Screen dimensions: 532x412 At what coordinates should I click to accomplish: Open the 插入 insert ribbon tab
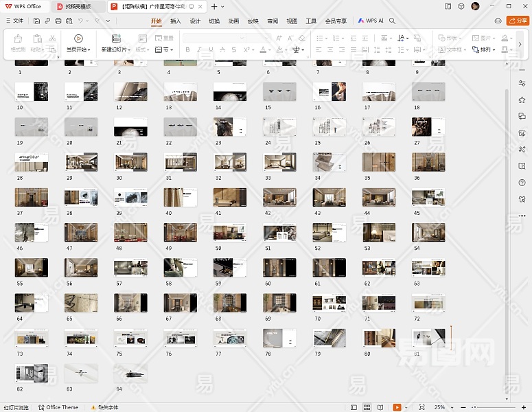(176, 21)
